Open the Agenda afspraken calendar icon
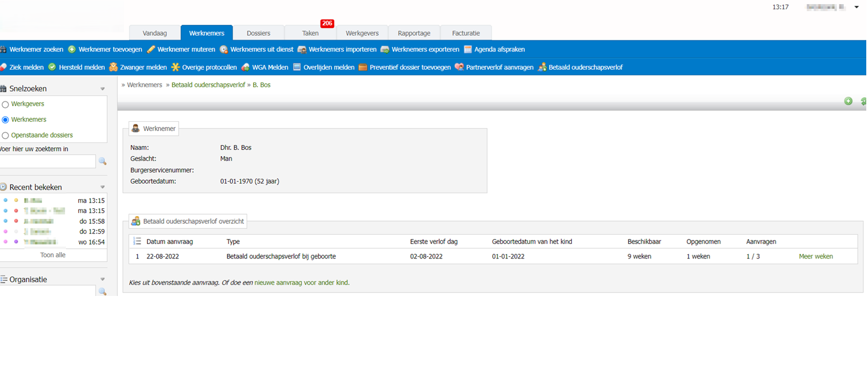This screenshot has width=868, height=375. tap(468, 50)
